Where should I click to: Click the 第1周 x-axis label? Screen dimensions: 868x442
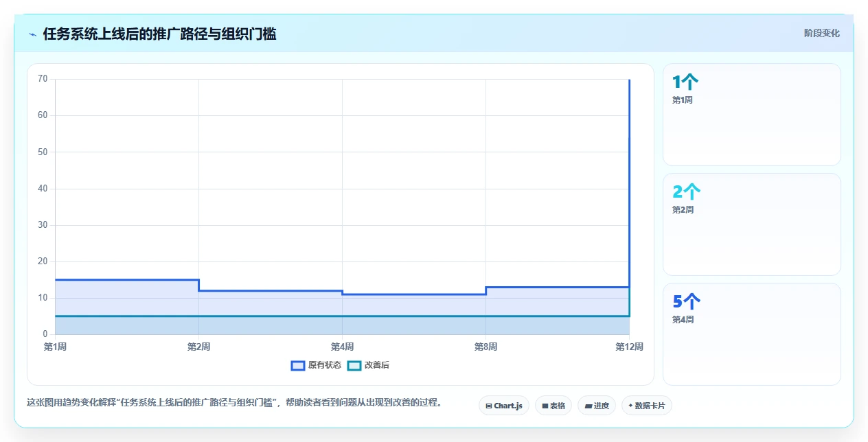(x=55, y=347)
